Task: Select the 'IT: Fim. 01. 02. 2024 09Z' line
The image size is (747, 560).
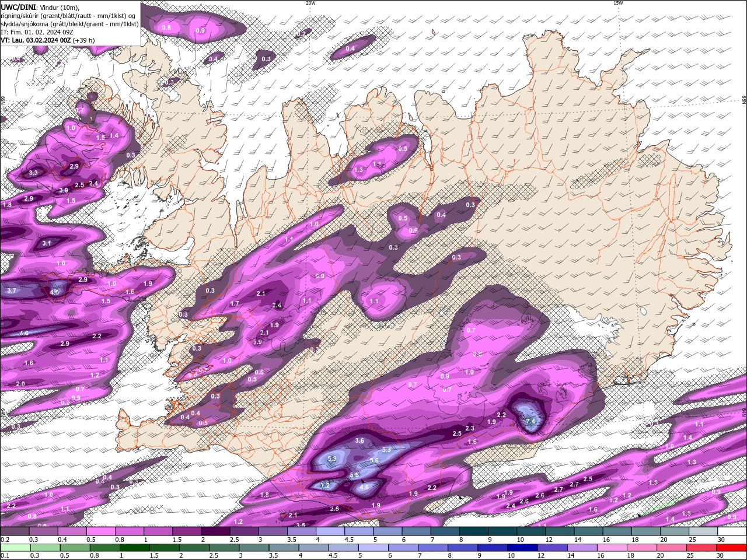Action: coord(36,32)
